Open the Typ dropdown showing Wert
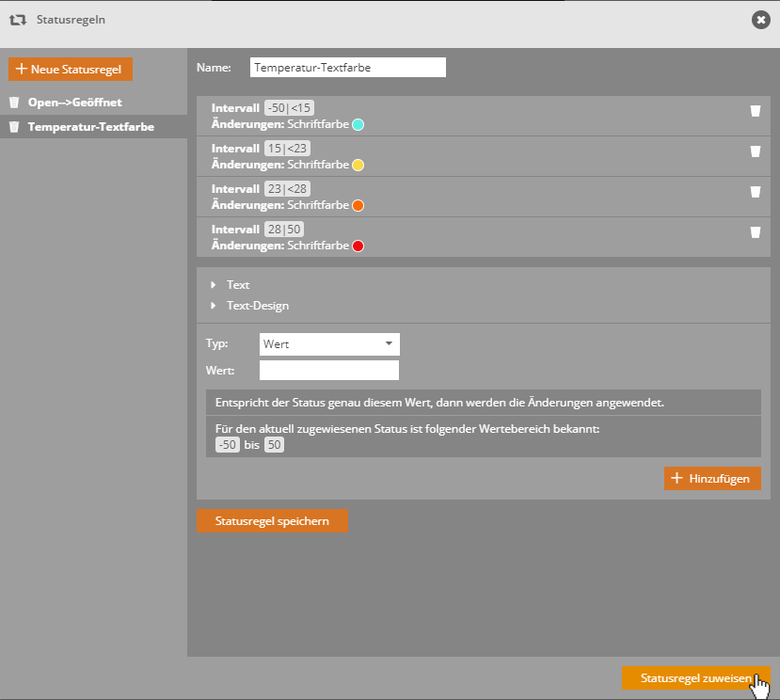The height and width of the screenshot is (700, 780). [x=329, y=344]
